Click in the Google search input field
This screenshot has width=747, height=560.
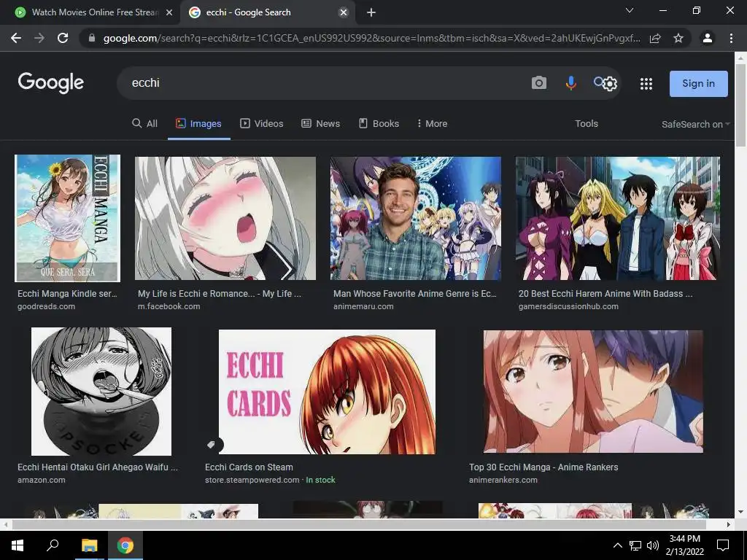[x=324, y=83]
